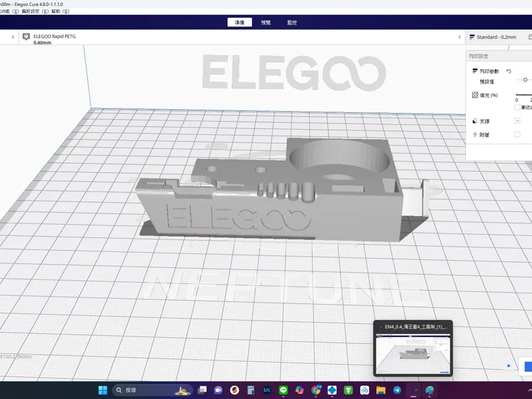This screenshot has width=532, height=399.
Task: Open Task View from the taskbar
Action: tap(202, 390)
